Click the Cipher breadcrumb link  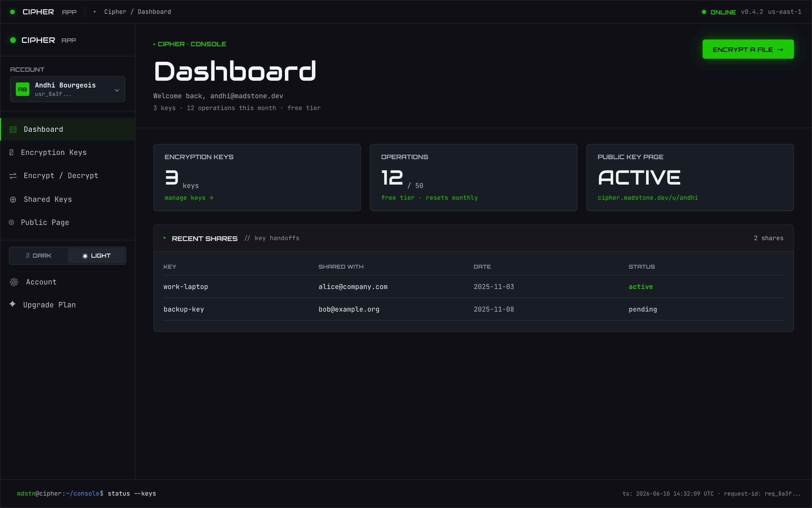pos(115,12)
